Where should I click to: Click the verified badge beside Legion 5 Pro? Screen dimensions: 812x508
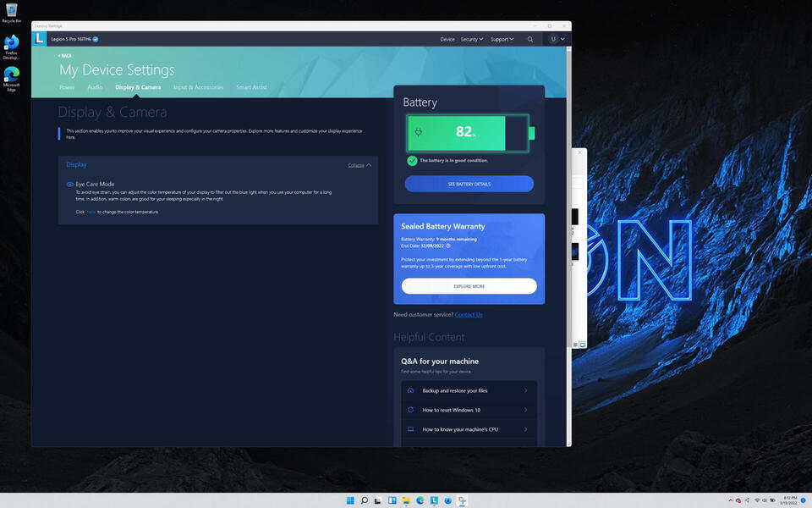coord(96,39)
